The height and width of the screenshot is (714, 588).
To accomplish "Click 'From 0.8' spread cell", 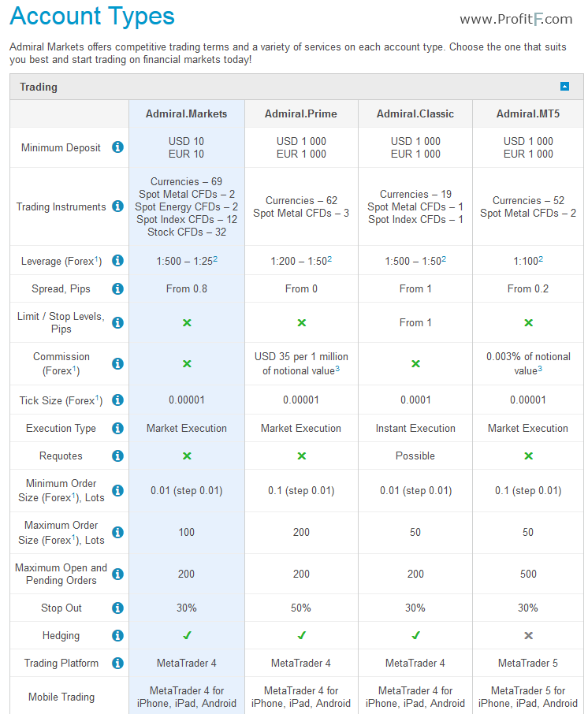I will click(x=187, y=288).
